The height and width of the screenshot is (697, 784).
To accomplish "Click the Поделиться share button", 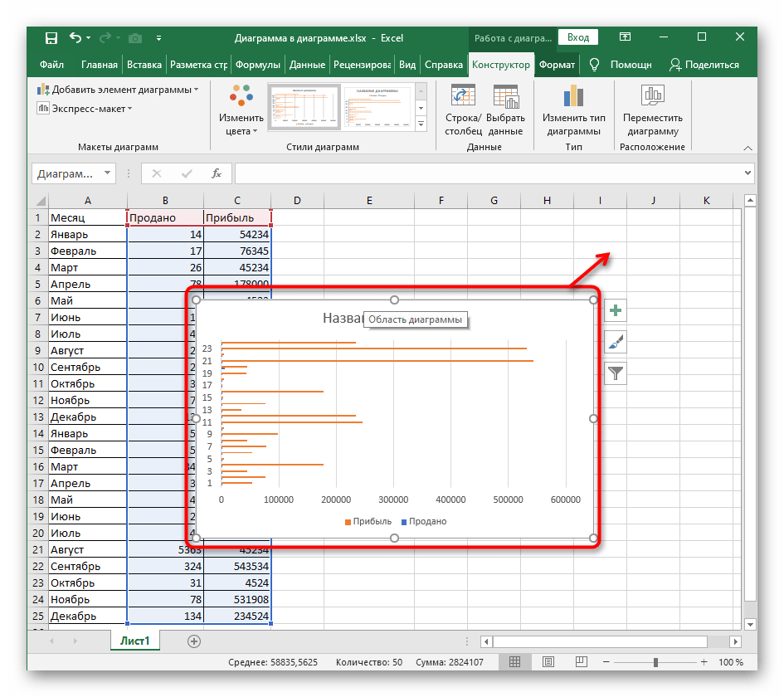I will (704, 65).
